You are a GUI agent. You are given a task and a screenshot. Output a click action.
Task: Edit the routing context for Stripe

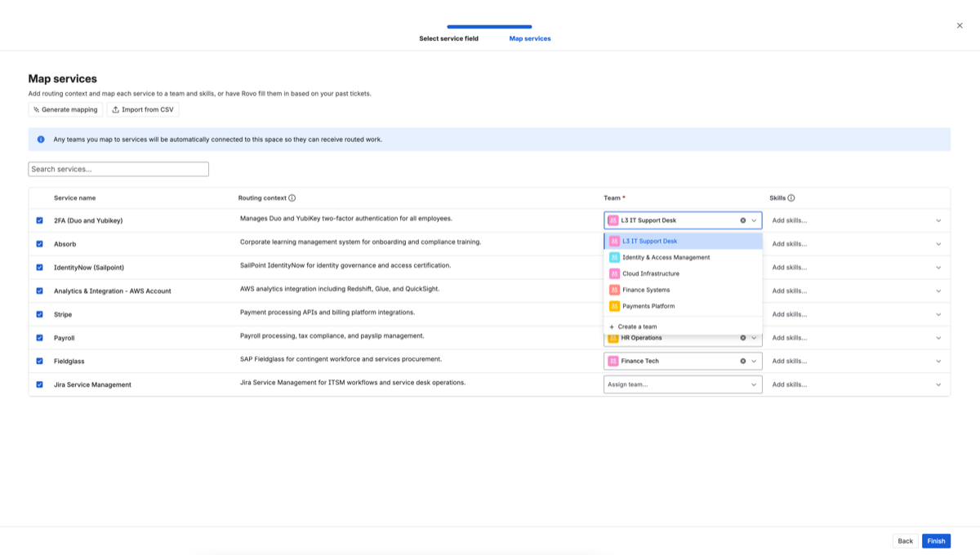pos(327,313)
